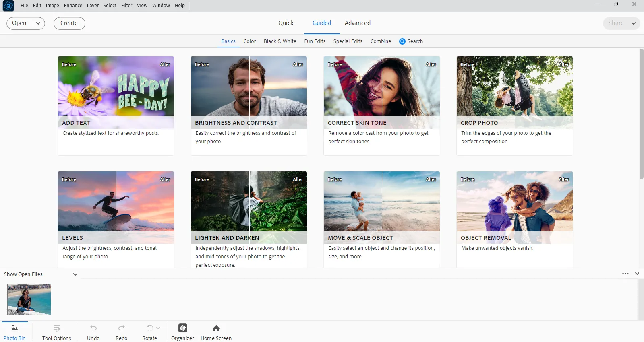
Task: Open the Help menu
Action: (x=180, y=6)
